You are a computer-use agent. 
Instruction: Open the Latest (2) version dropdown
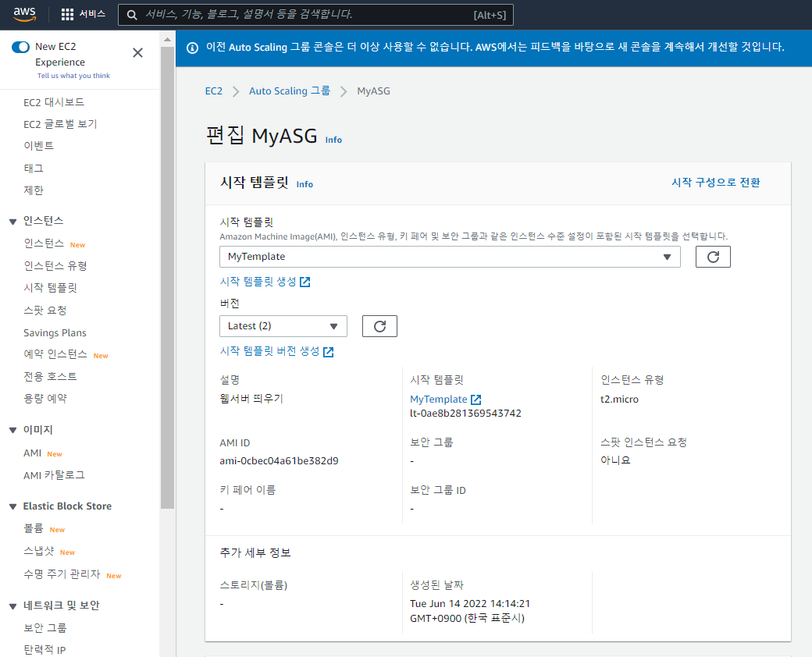[283, 326]
